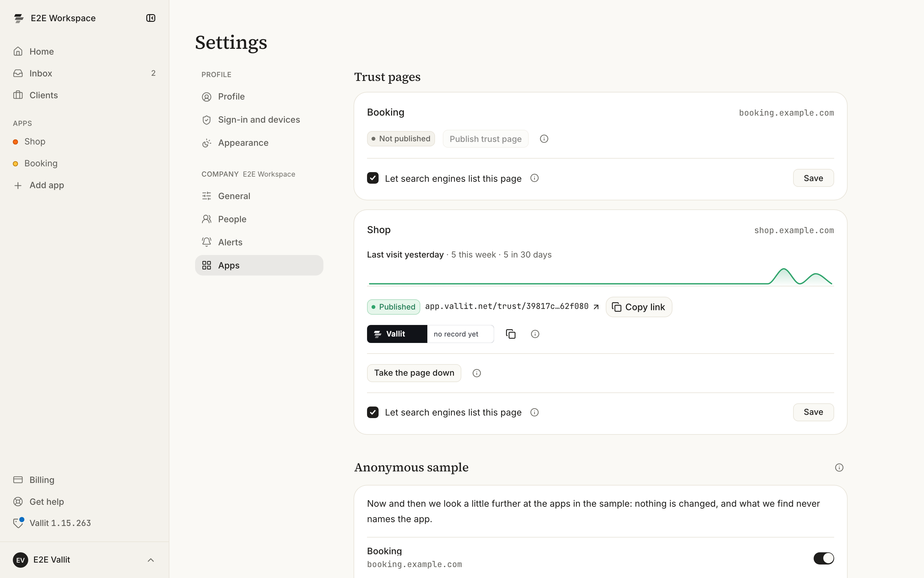Image resolution: width=924 pixels, height=578 pixels.
Task: Click Publish trust page for Booking
Action: coord(485,139)
